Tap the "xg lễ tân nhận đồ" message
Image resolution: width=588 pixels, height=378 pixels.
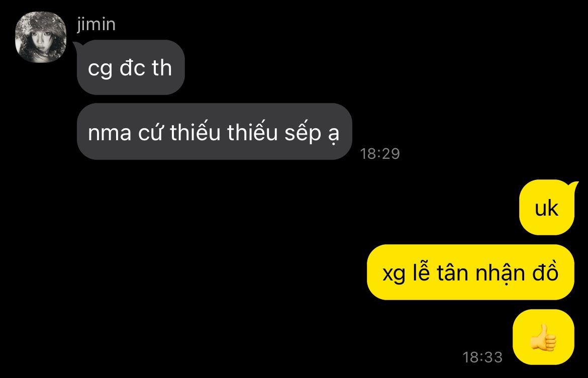(470, 272)
